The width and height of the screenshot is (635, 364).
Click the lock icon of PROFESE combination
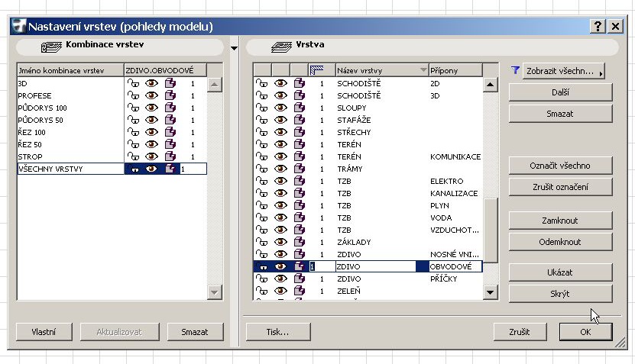click(134, 95)
